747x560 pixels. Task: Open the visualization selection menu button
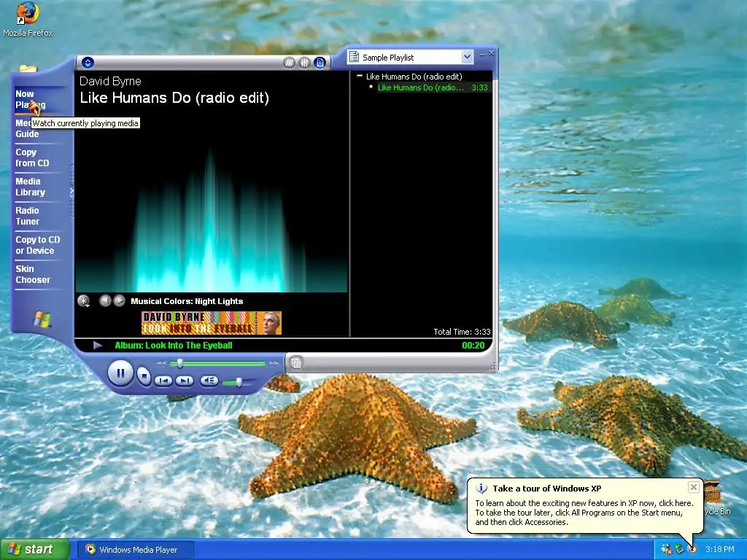[x=84, y=301]
